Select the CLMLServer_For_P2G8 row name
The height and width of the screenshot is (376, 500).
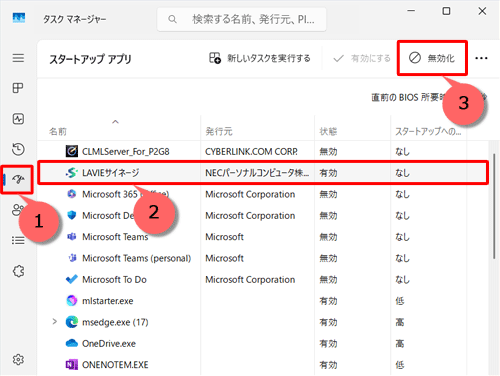(x=126, y=152)
